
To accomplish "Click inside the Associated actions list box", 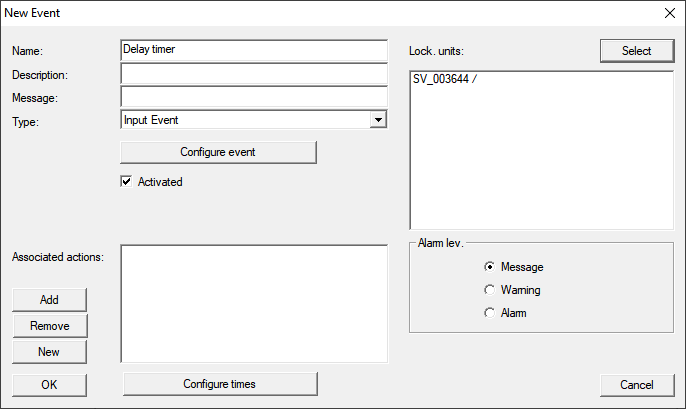I will click(253, 302).
